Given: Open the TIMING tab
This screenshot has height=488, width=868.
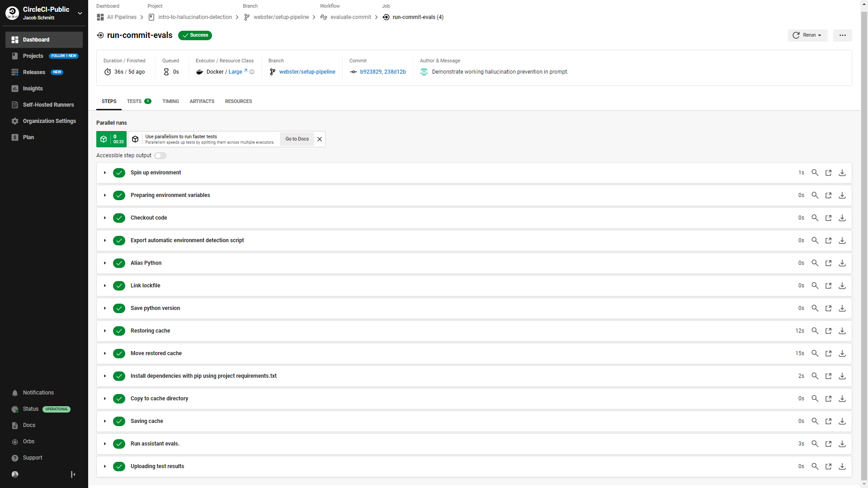Looking at the screenshot, I should point(170,101).
